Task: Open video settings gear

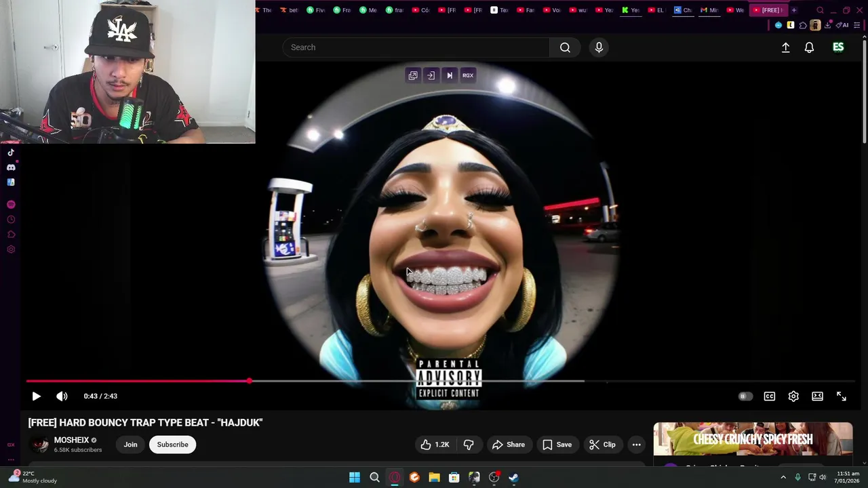Action: click(793, 396)
